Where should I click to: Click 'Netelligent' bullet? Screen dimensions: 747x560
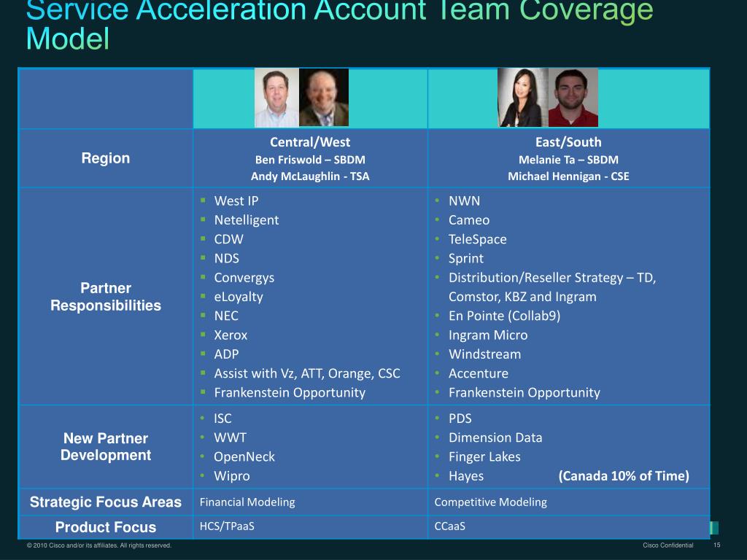[x=247, y=220]
